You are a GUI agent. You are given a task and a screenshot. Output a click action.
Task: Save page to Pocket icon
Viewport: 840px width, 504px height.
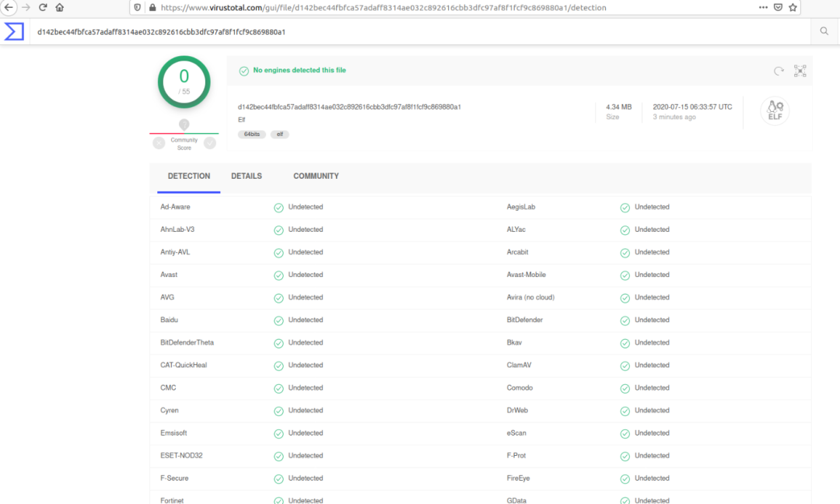(778, 8)
